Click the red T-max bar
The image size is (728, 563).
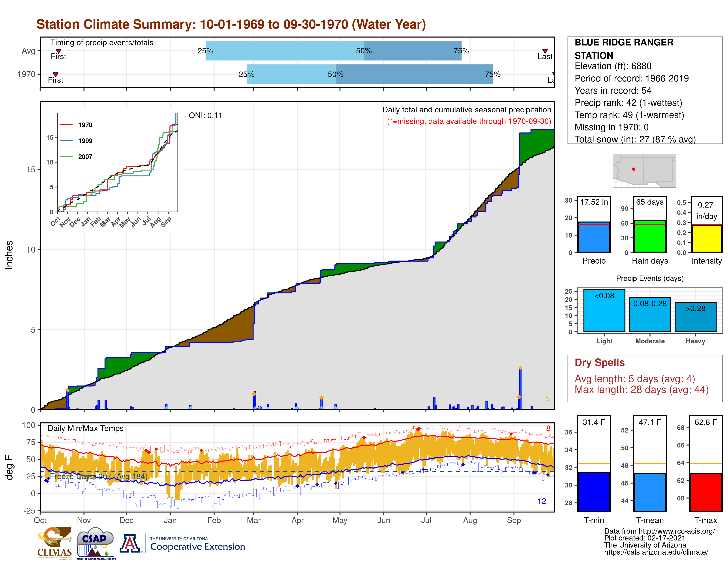tap(706, 492)
